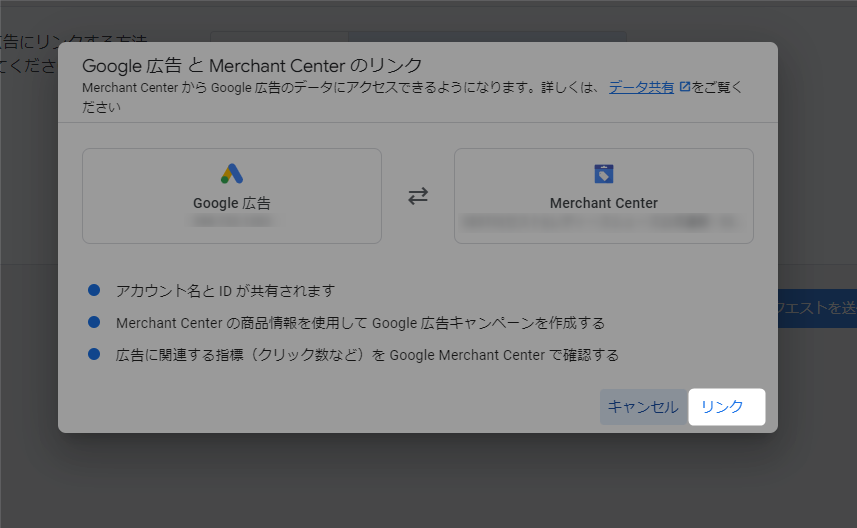The width and height of the screenshot is (857, 528).
Task: Click the Google Ads logo icon
Action: click(232, 173)
